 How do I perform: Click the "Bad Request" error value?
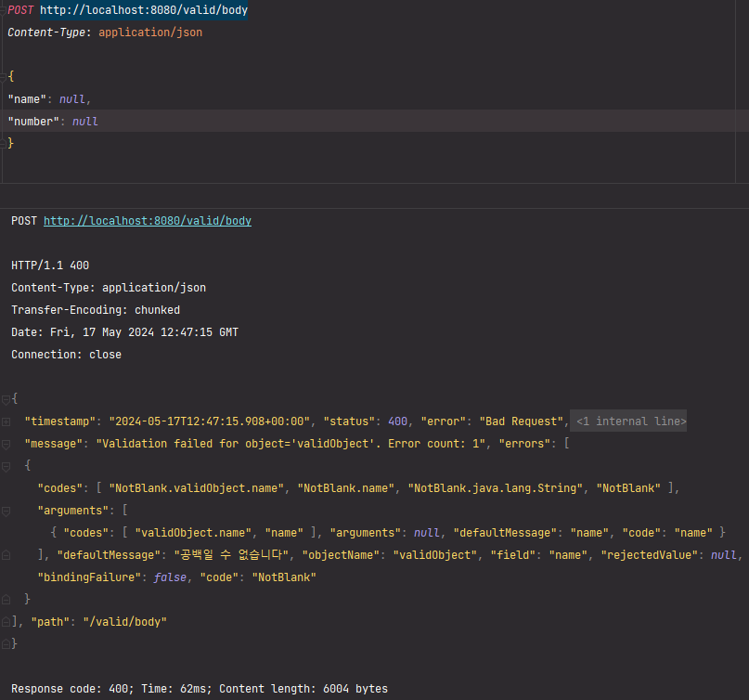pyautogui.click(x=522, y=421)
